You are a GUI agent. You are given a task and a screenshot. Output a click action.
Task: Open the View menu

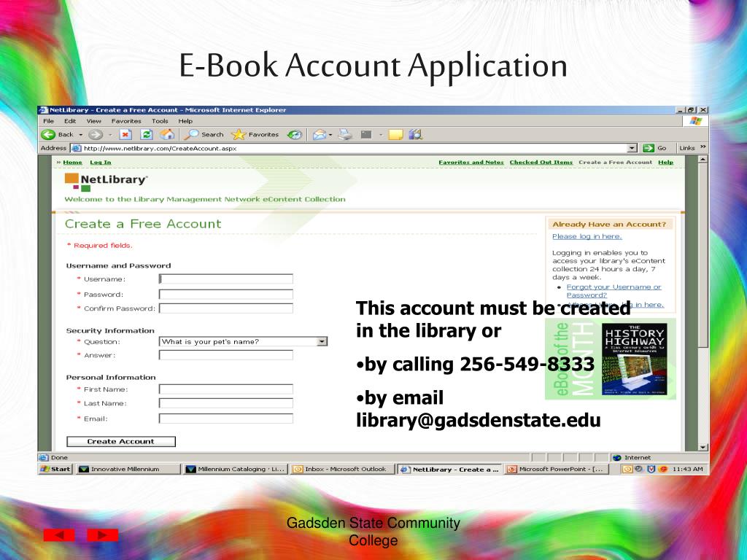pyautogui.click(x=94, y=121)
